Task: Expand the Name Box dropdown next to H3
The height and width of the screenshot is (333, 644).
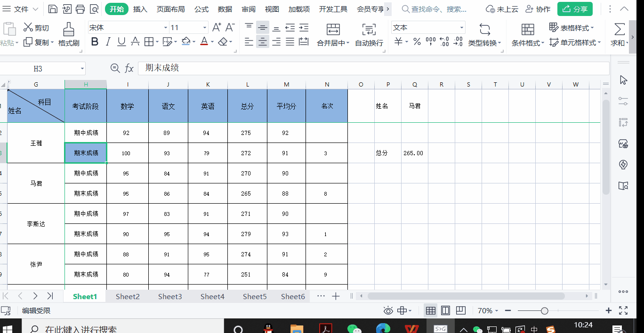Action: click(x=82, y=69)
